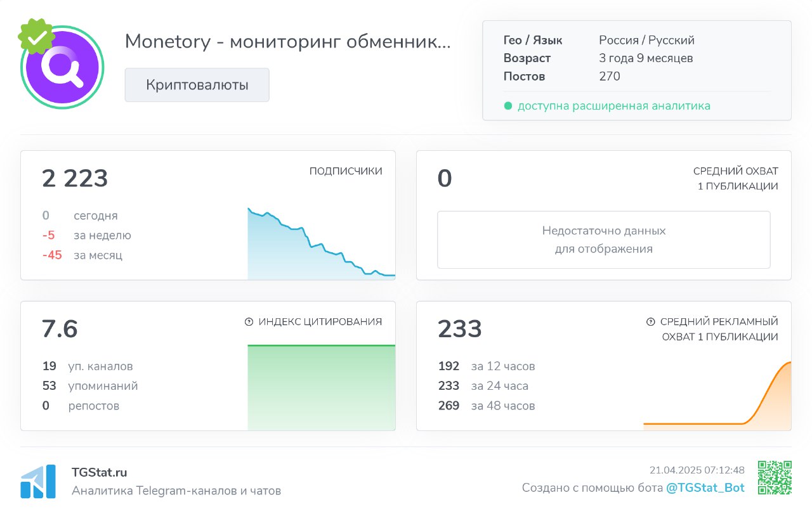Viewport: 812px width, 509px height.
Task: Click the green dot beside доступна расширенная аналитика
Action: 507,106
